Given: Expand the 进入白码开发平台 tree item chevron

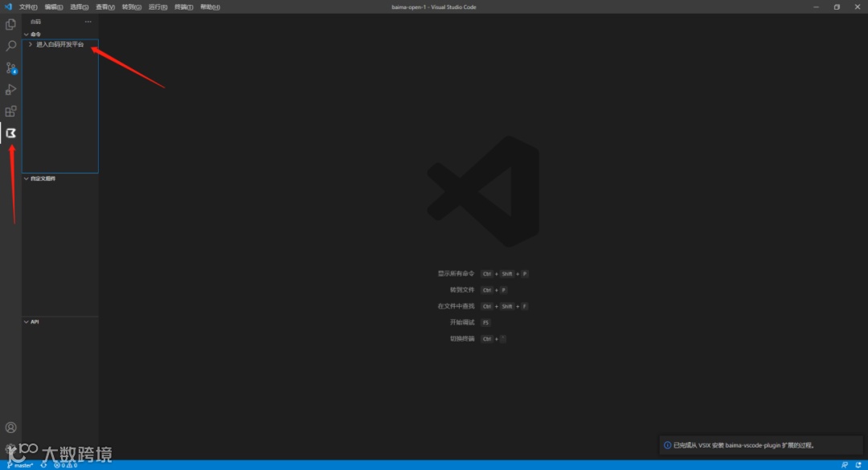Looking at the screenshot, I should click(x=31, y=44).
